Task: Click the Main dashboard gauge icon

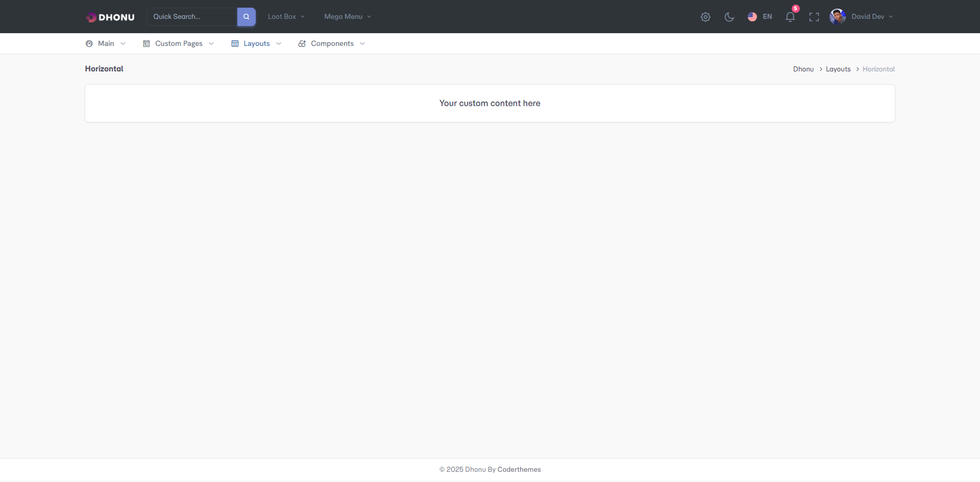Action: (89, 44)
